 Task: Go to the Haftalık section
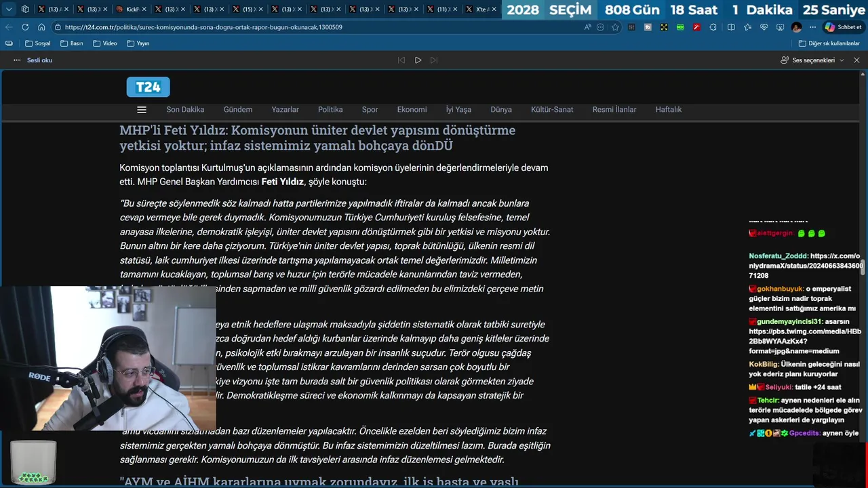pyautogui.click(x=669, y=110)
